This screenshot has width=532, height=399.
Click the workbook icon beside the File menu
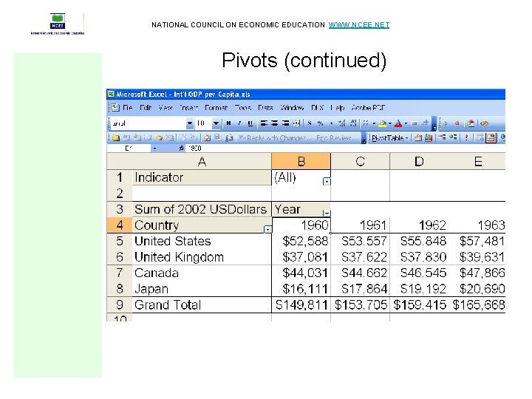click(x=115, y=108)
